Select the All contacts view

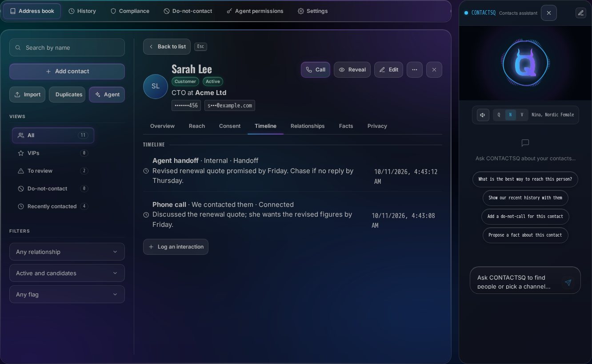click(x=53, y=135)
